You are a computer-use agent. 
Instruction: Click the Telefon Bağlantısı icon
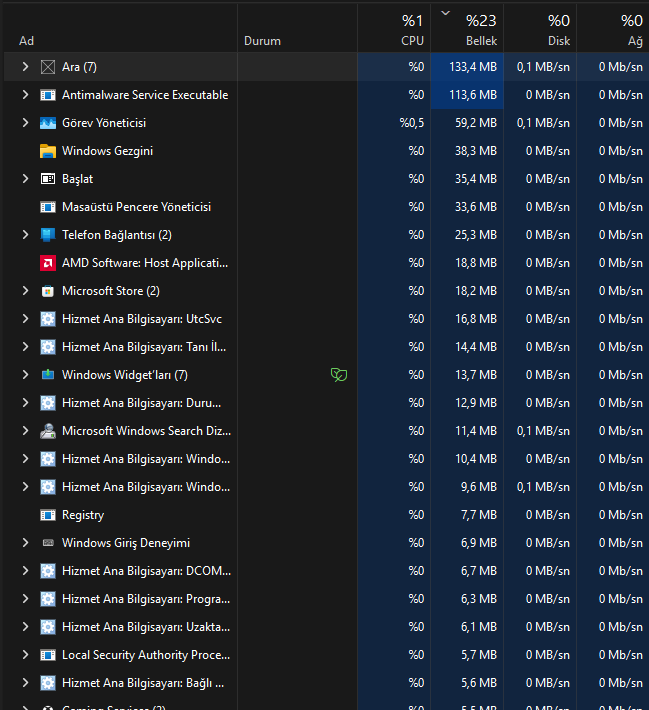click(x=48, y=235)
